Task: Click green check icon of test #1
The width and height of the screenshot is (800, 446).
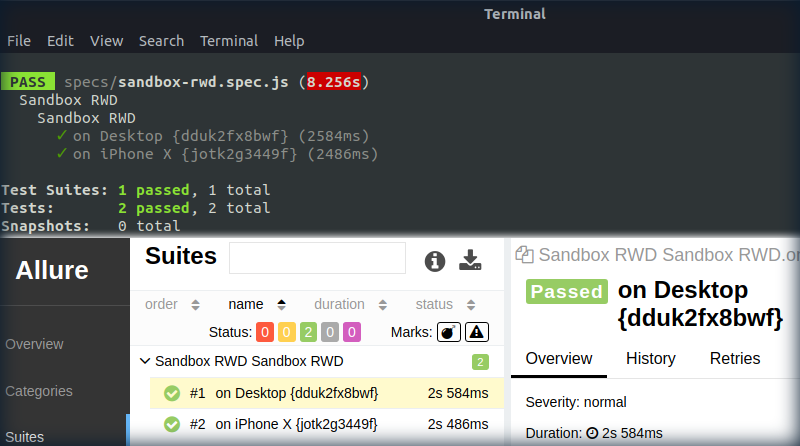Action: pyautogui.click(x=171, y=393)
